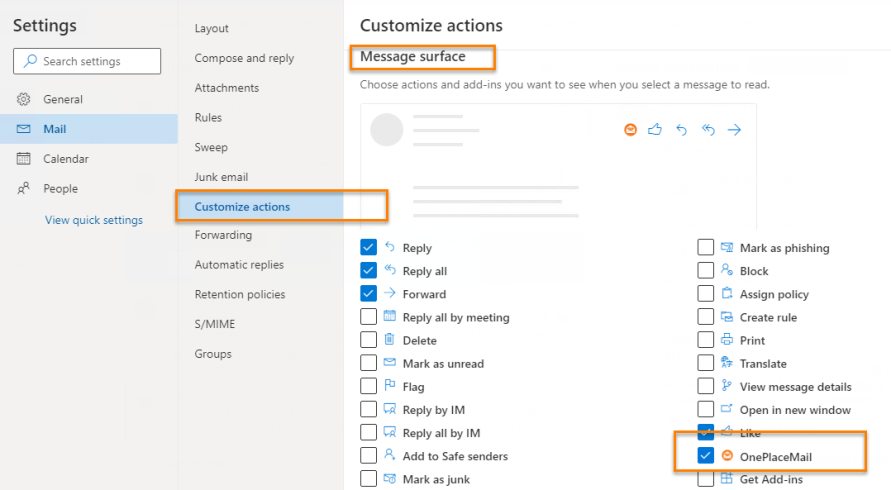Click the OnePlaceMail icon in message preview
Screen dimensions: 891x490
coord(630,130)
